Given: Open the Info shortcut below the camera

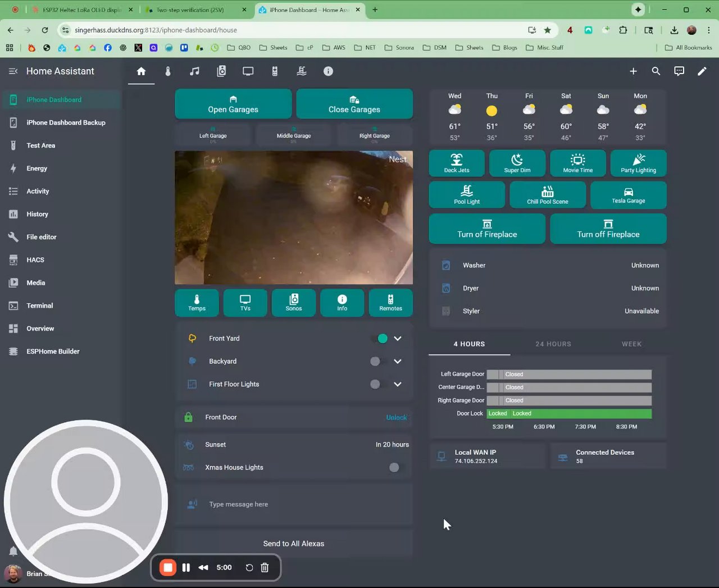Looking at the screenshot, I should pyautogui.click(x=342, y=303).
